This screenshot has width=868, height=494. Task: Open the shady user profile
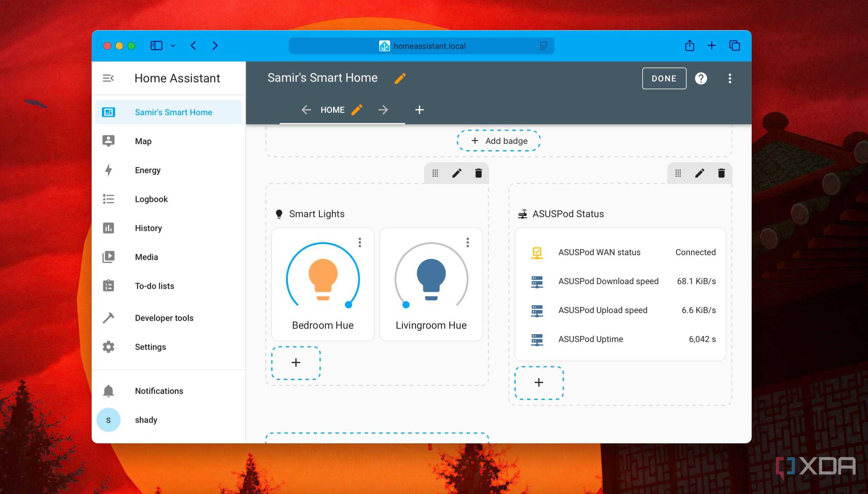click(x=169, y=420)
